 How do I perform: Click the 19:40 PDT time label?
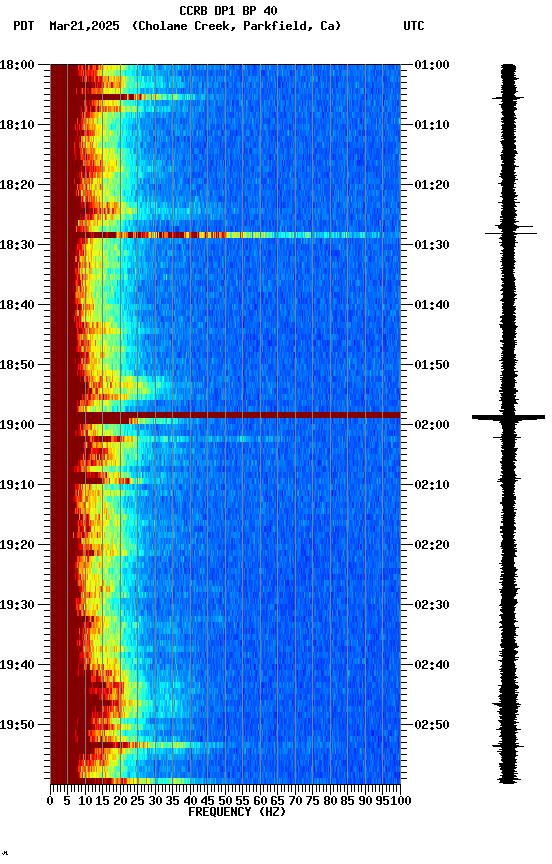[17, 665]
